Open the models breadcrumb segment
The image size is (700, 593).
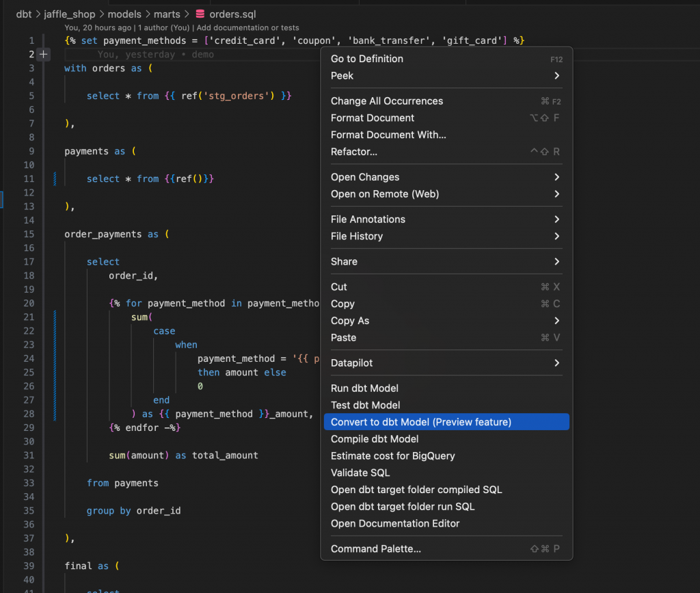pos(124,14)
